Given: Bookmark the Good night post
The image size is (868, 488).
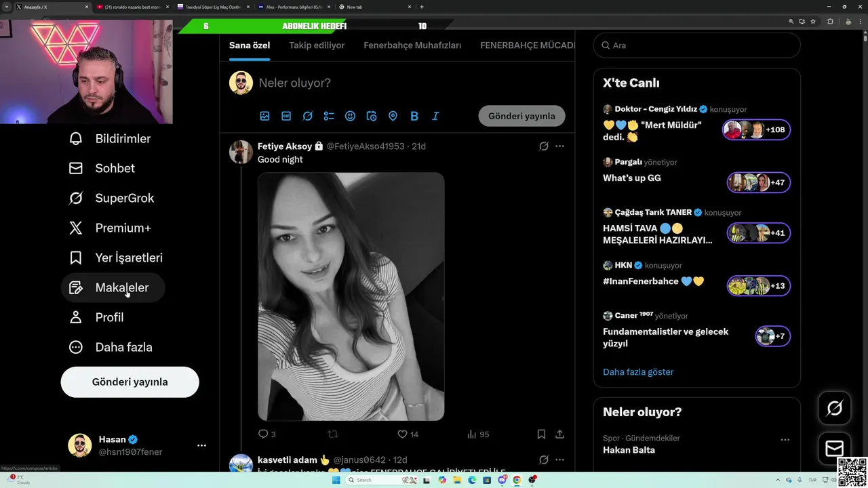Looking at the screenshot, I should tap(541, 434).
